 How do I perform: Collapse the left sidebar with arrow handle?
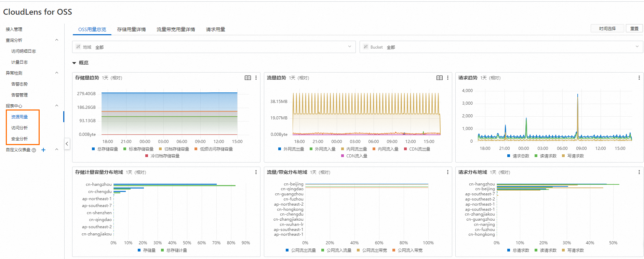[67, 144]
